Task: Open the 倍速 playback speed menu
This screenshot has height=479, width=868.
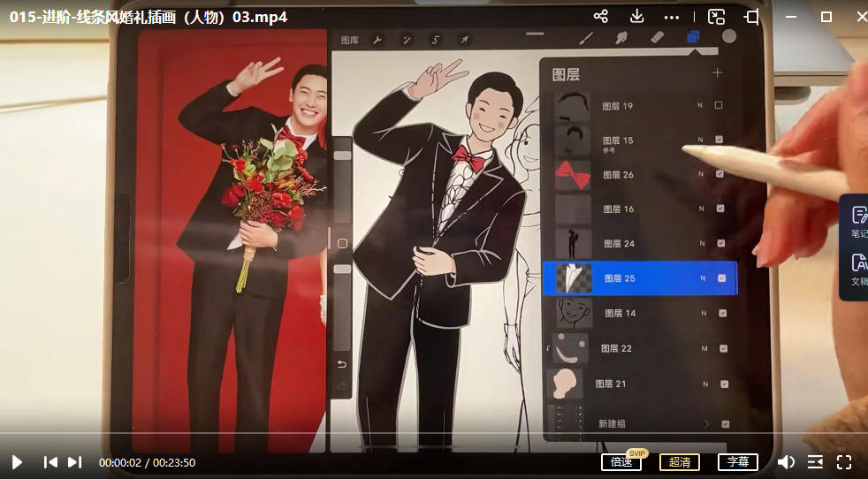Action: (621, 462)
